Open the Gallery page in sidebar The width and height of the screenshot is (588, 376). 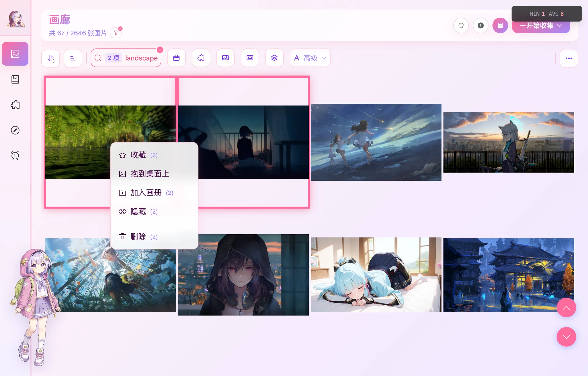point(15,54)
